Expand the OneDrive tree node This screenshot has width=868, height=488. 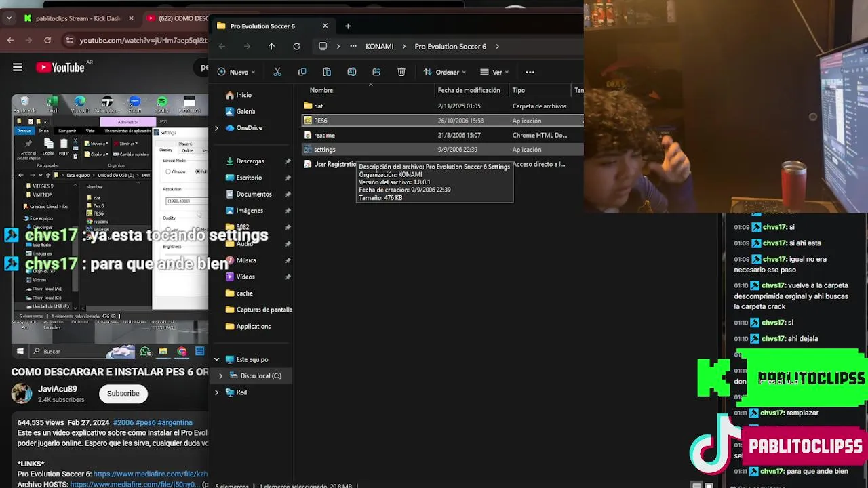click(x=216, y=128)
